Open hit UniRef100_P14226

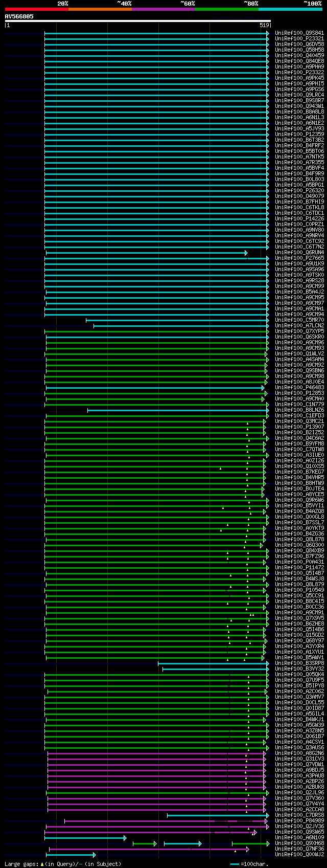[299, 219]
